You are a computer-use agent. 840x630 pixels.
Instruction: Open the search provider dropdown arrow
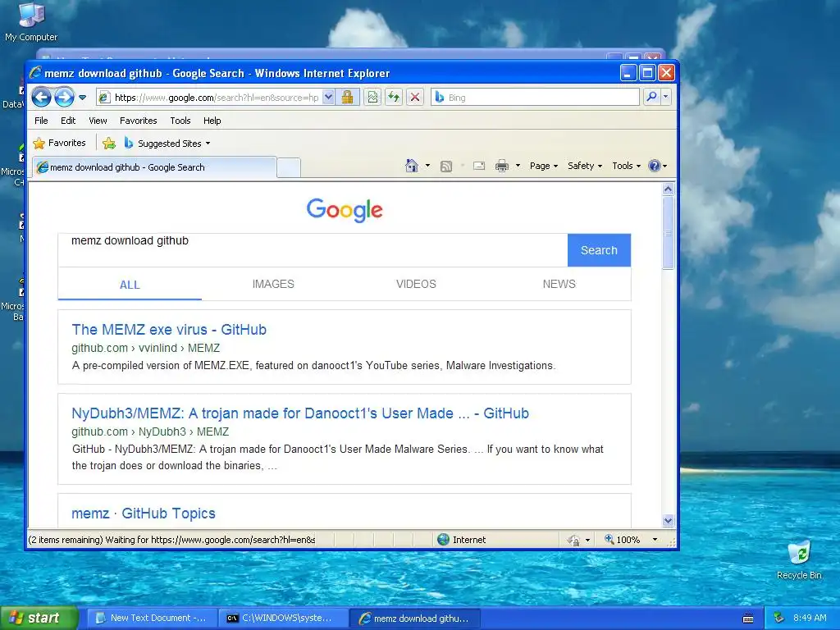[x=666, y=97]
